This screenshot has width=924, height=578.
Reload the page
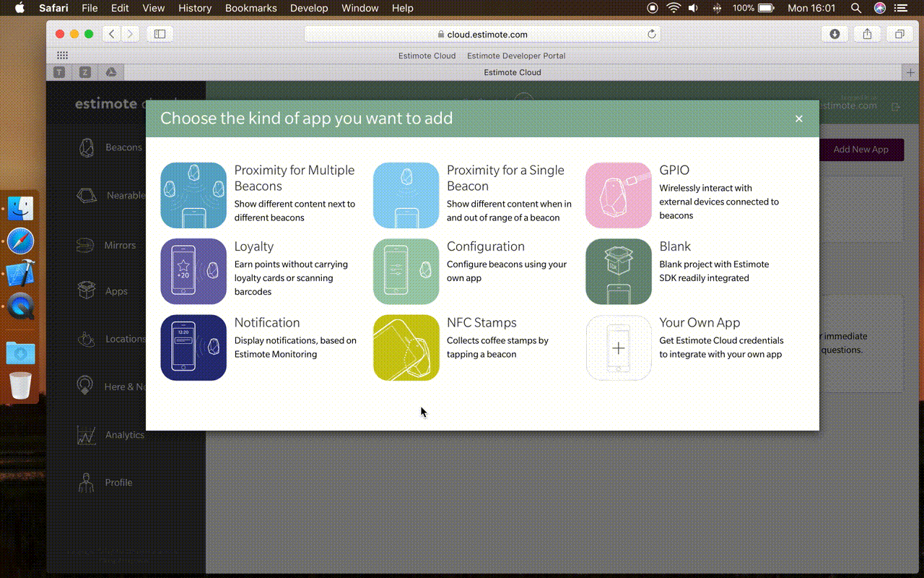click(652, 34)
